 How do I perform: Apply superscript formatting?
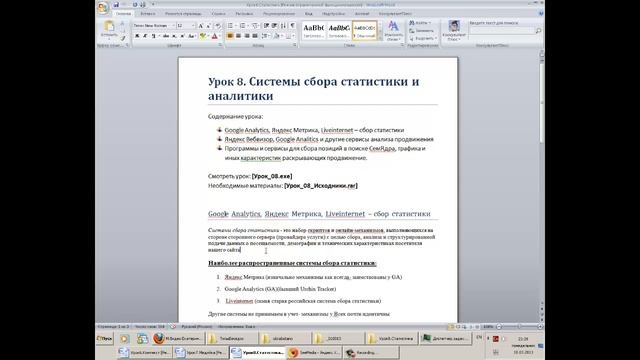(x=182, y=36)
